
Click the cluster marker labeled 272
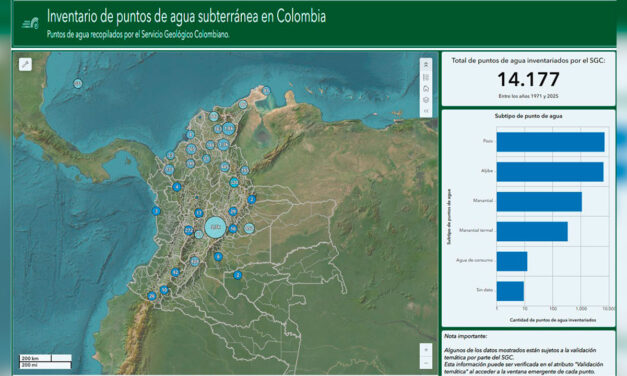[188, 230]
